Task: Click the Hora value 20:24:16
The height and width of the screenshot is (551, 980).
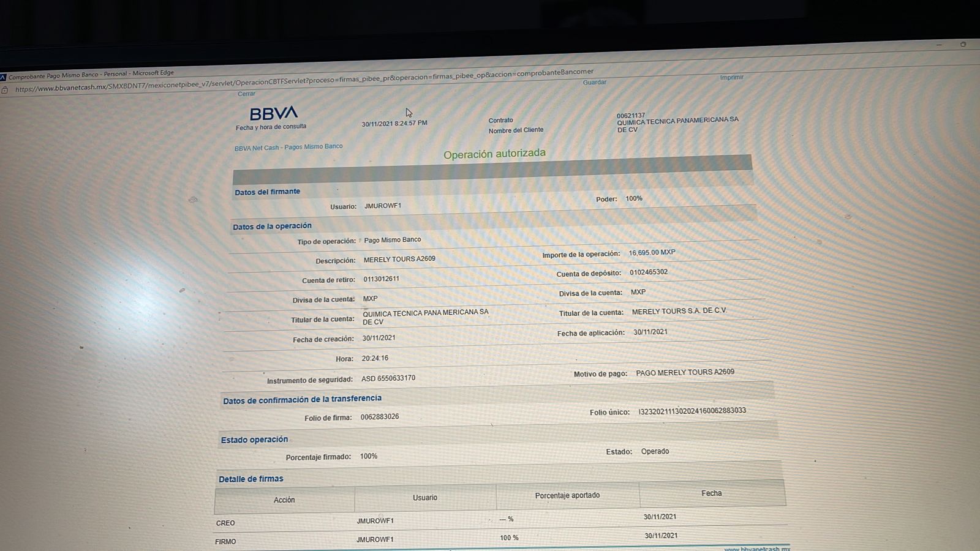Action: [375, 358]
